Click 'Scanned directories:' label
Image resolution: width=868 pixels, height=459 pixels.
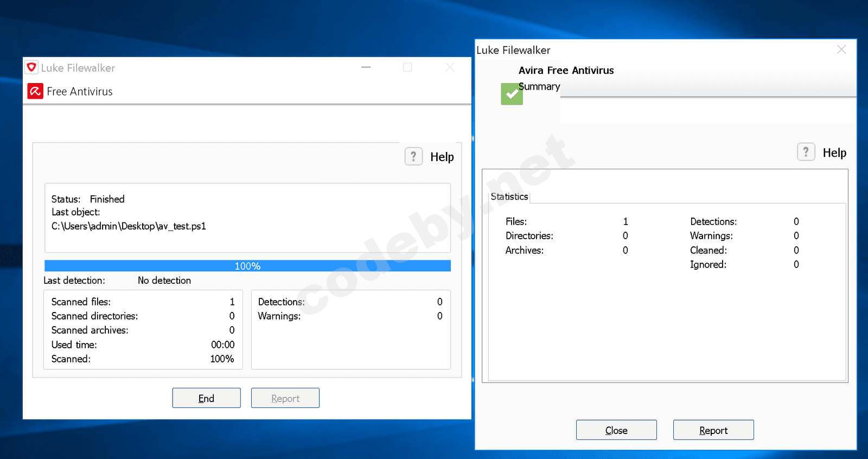coord(94,316)
